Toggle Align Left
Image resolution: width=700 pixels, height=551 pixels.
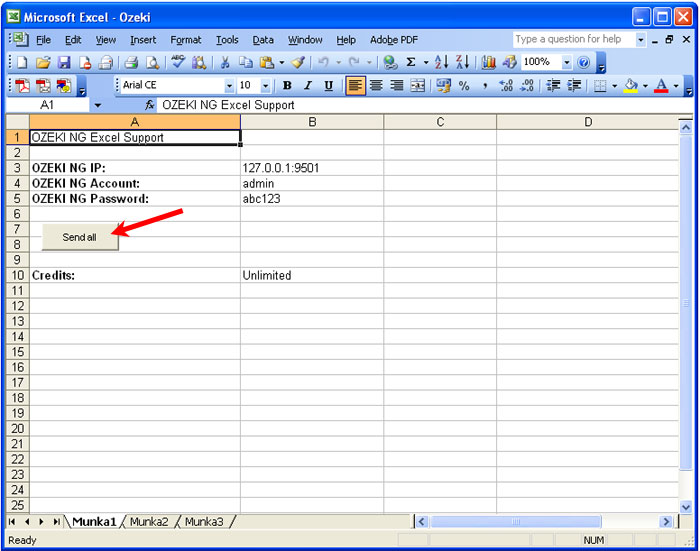(x=355, y=85)
